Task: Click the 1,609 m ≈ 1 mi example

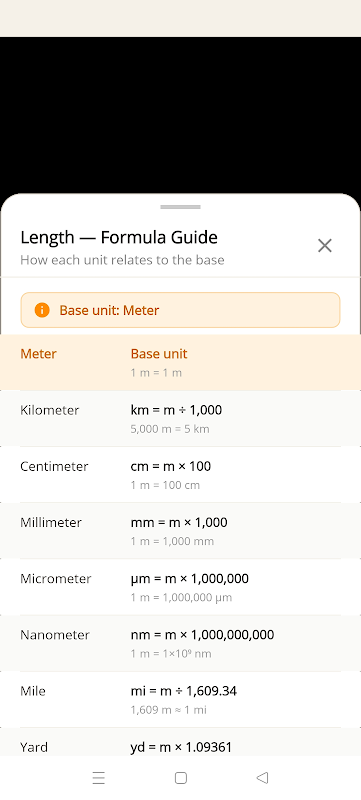Action: (x=168, y=710)
